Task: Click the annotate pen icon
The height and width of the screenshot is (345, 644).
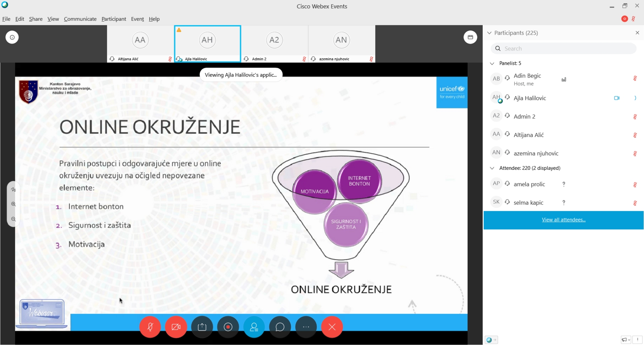Action: point(14,189)
